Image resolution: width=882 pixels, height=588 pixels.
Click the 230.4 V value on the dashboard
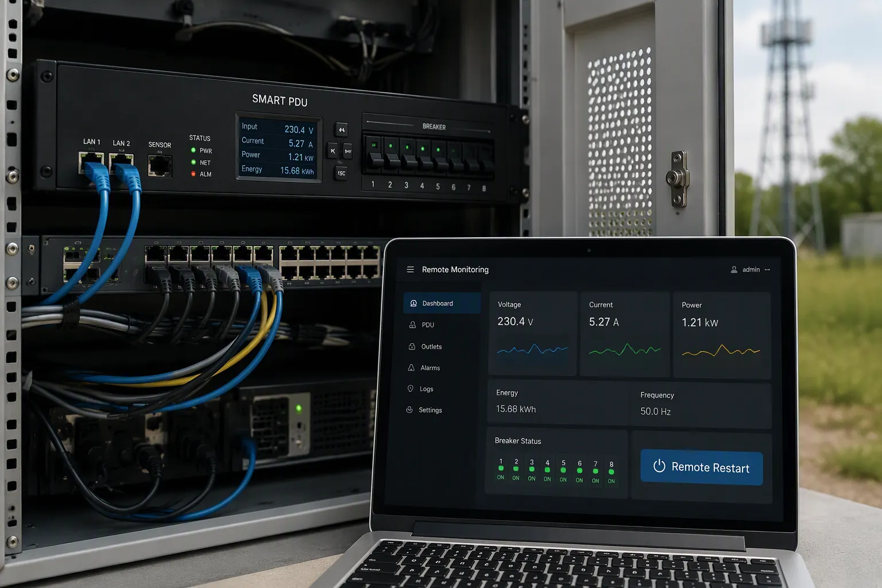click(x=515, y=322)
